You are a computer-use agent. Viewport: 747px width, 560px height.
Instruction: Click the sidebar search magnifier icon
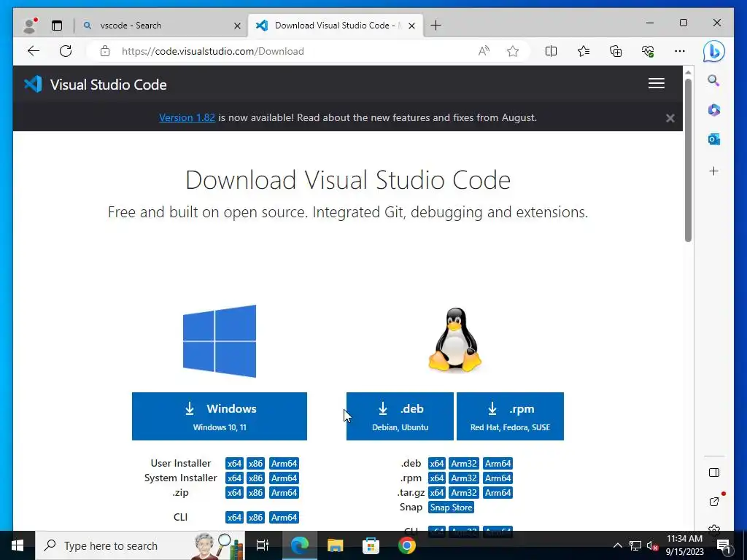pos(713,80)
